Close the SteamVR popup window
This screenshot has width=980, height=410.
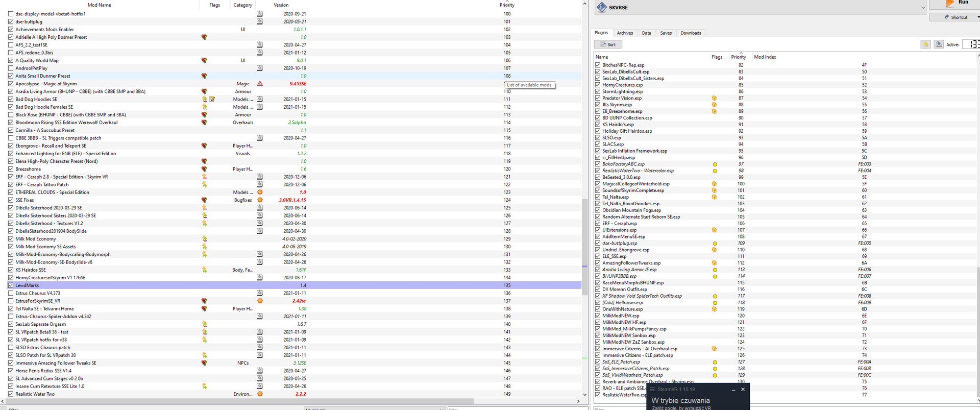[x=743, y=390]
